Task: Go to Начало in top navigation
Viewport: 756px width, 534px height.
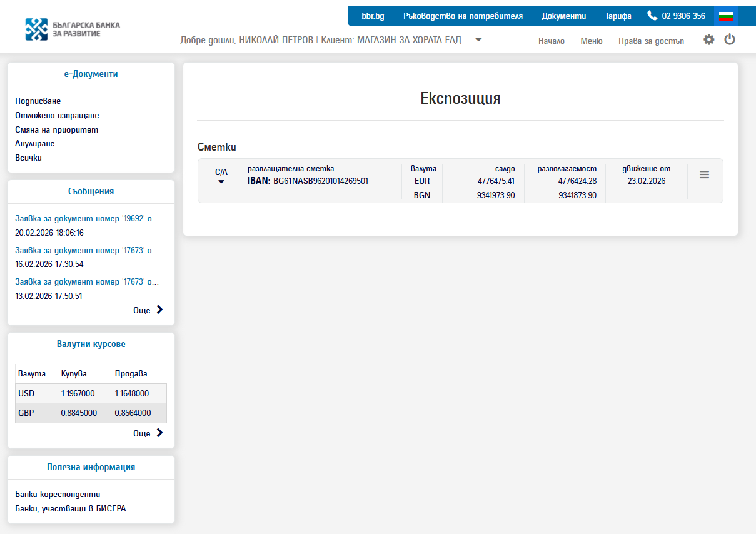Action: [552, 41]
